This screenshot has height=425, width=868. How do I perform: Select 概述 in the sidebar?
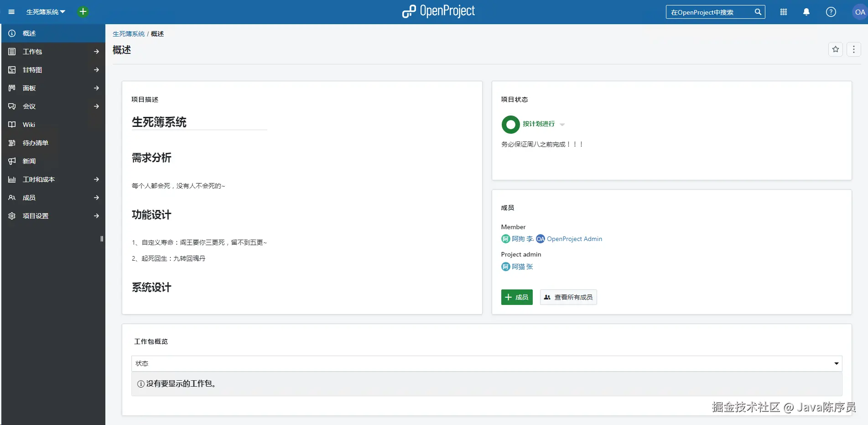[53, 33]
